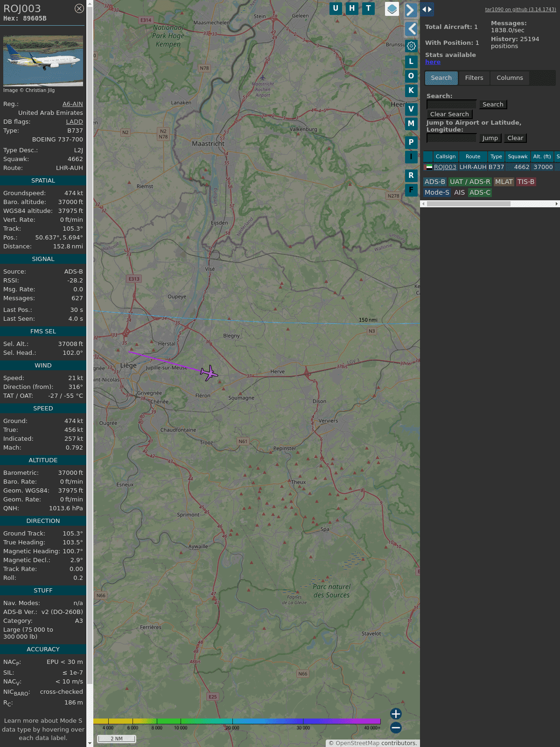Open the aircraft photo thumbnail

[43, 61]
